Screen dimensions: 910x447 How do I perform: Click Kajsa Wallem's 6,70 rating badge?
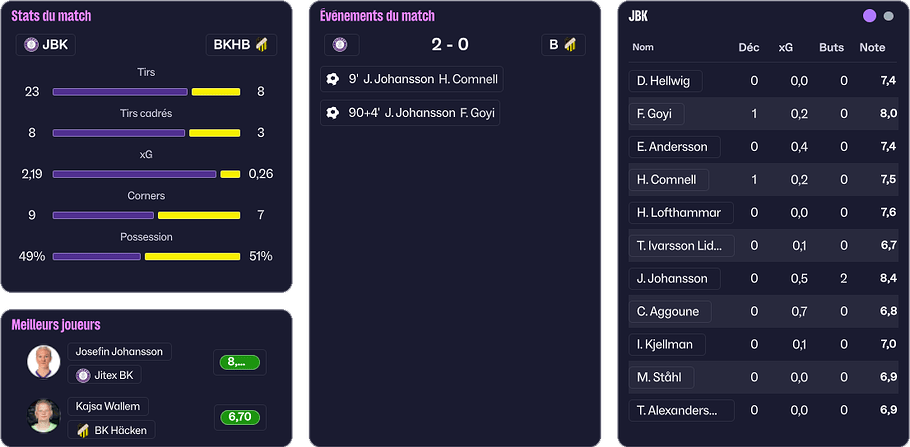[238, 416]
